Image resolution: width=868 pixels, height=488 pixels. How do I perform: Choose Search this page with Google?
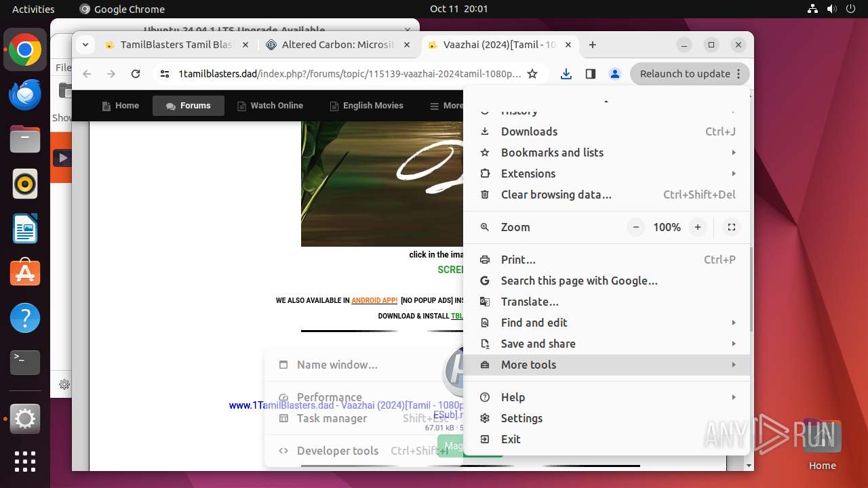pos(607,281)
